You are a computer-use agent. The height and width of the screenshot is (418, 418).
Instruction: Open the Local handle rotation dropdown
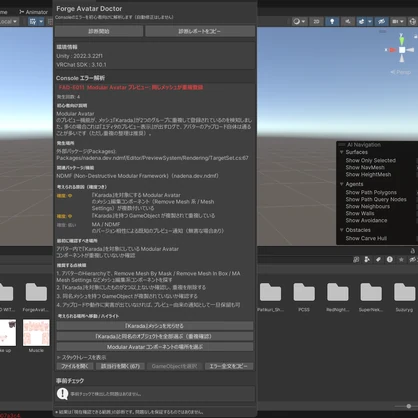click(9, 22)
